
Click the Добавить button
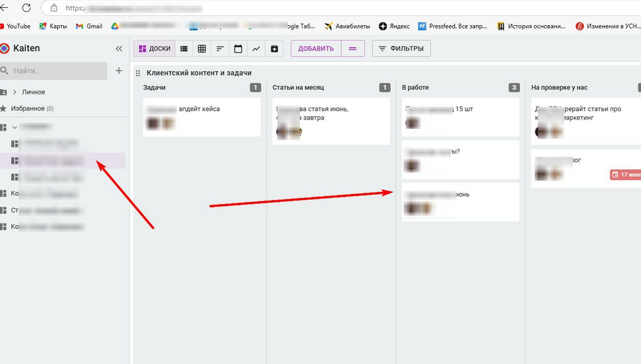(x=316, y=48)
